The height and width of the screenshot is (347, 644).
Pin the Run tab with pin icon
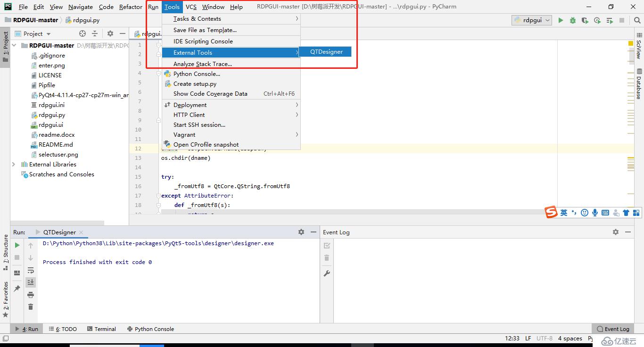(17, 288)
